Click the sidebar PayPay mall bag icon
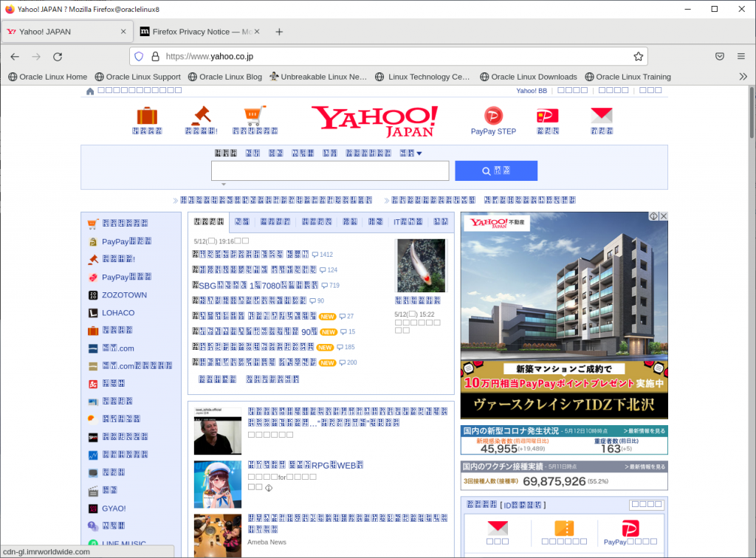 point(93,242)
